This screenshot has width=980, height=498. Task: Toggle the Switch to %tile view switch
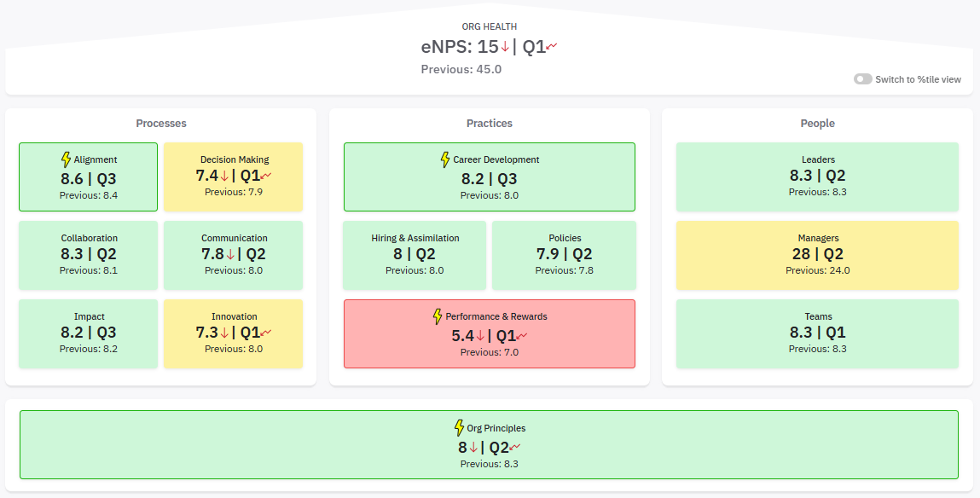point(863,79)
